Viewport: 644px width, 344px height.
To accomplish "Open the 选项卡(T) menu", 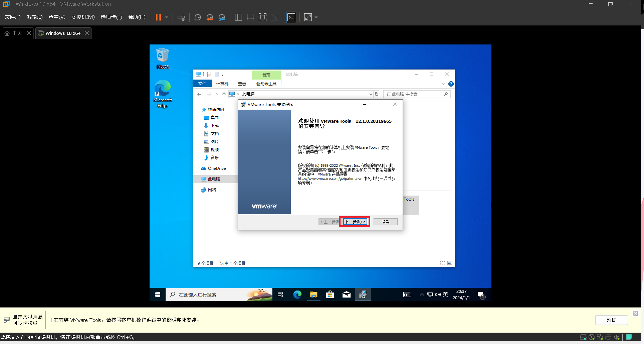I will pyautogui.click(x=111, y=17).
